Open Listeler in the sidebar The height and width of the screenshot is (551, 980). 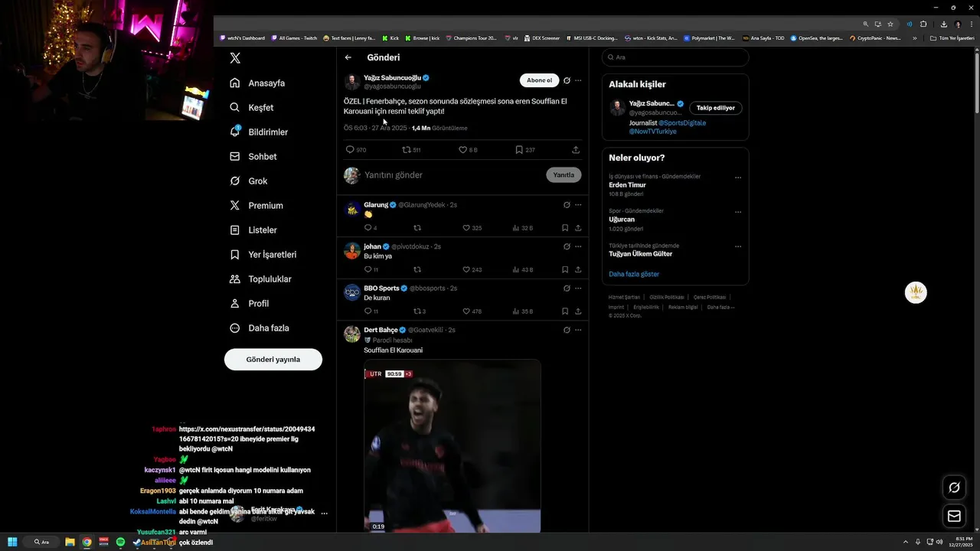point(253,230)
